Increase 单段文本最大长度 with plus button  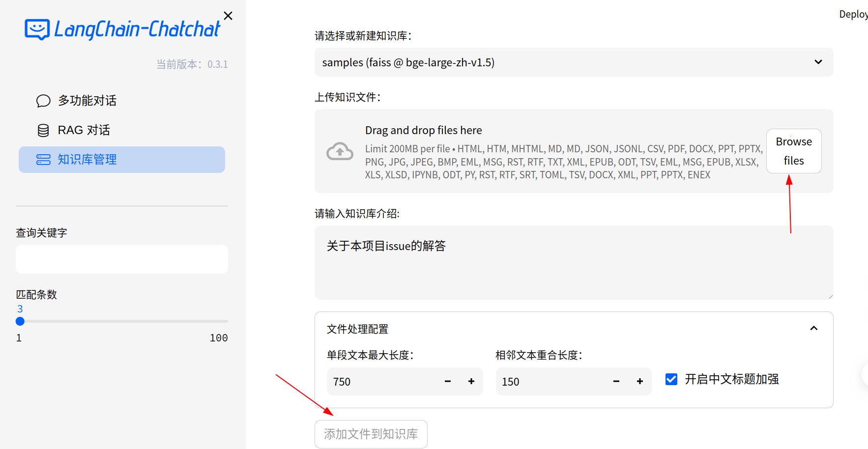click(x=471, y=382)
